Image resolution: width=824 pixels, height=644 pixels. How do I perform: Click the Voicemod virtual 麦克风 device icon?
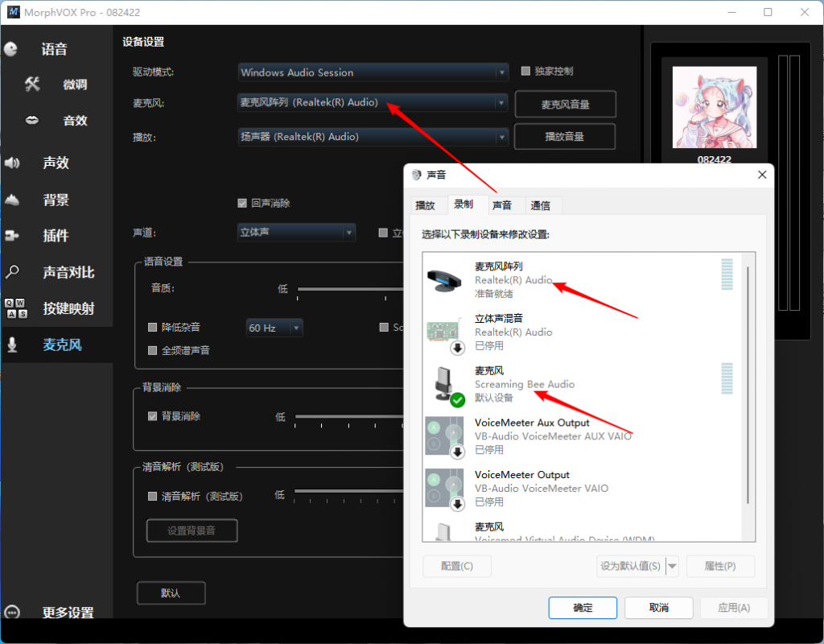click(444, 531)
